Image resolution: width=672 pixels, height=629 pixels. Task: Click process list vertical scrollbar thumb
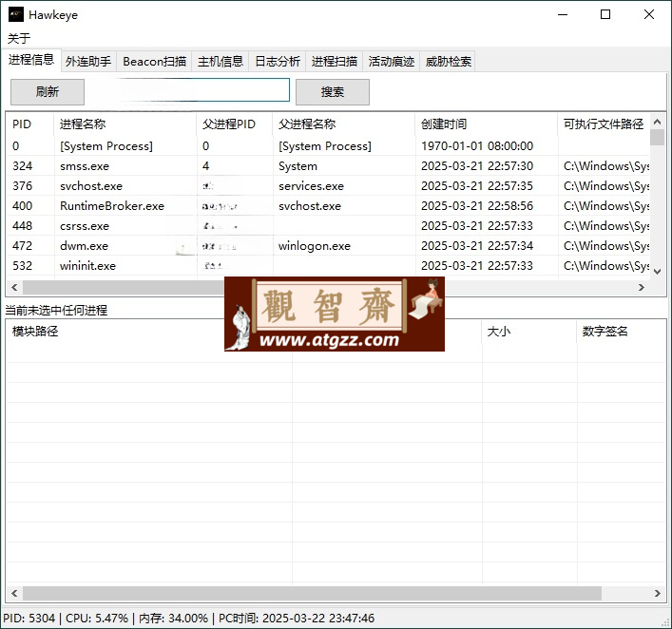coord(657,138)
